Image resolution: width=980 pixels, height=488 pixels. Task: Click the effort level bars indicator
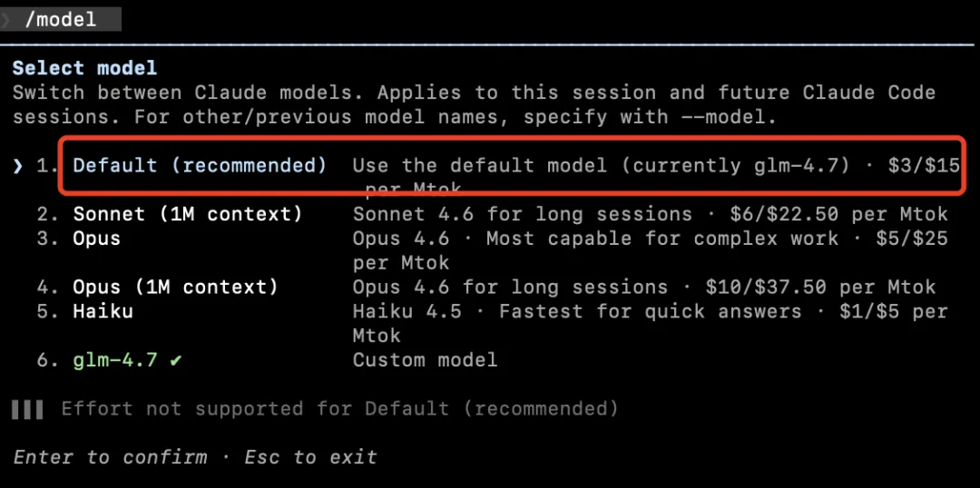click(28, 409)
